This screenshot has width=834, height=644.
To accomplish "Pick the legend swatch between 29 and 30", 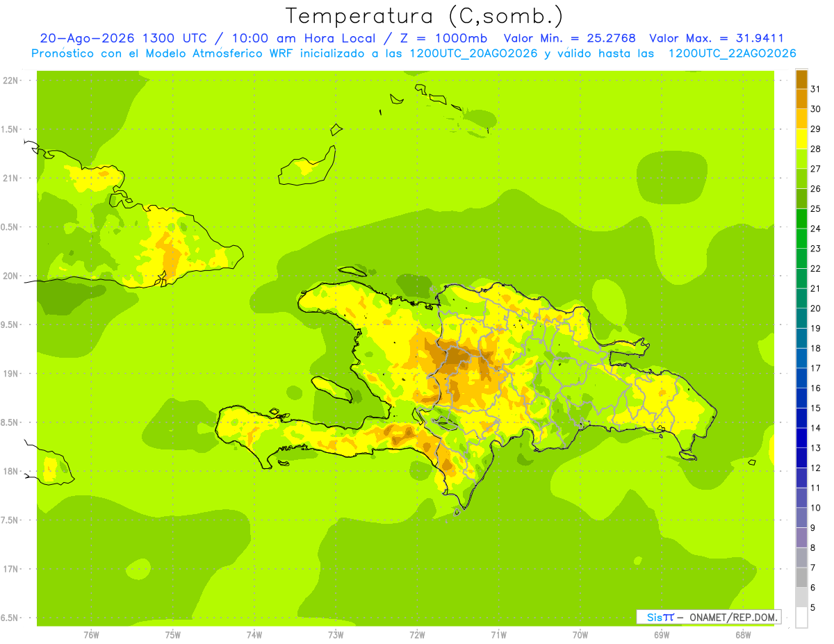I will pyautogui.click(x=801, y=119).
